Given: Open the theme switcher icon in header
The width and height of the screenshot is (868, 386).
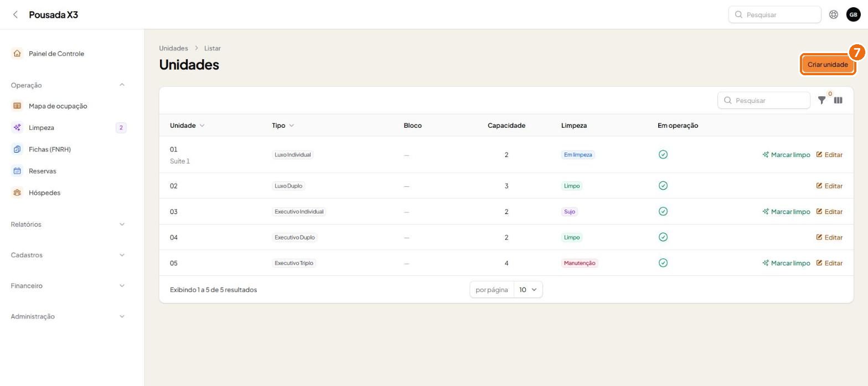Looking at the screenshot, I should tap(833, 14).
